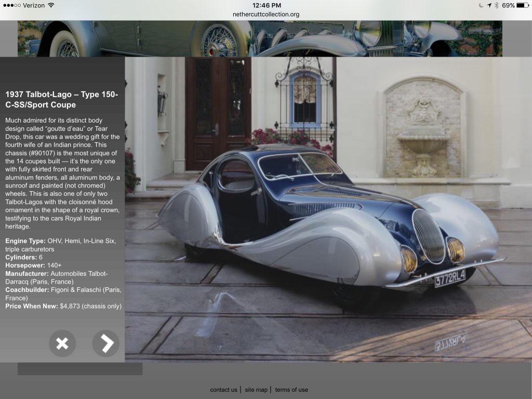Tap the nethercuttcollection.org address bar
This screenshot has width=532, height=399.
(266, 15)
